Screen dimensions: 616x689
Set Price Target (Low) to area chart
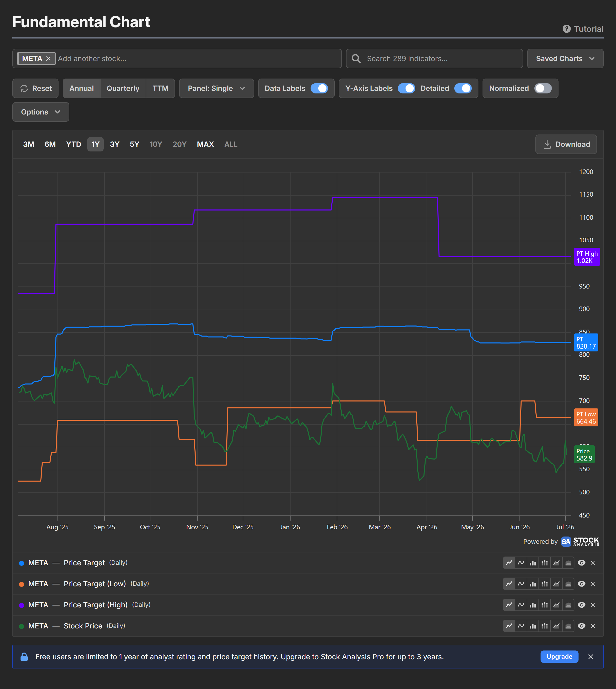pyautogui.click(x=556, y=584)
